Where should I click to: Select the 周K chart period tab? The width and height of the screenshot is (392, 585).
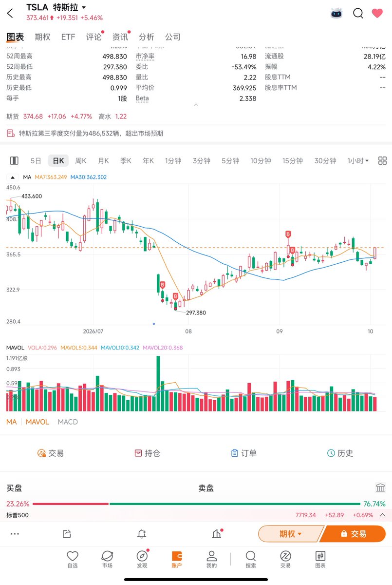coord(81,161)
